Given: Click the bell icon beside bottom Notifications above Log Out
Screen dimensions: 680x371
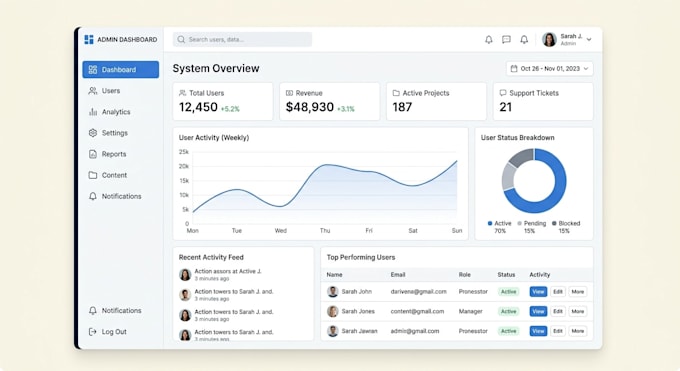Looking at the screenshot, I should click(x=93, y=311).
